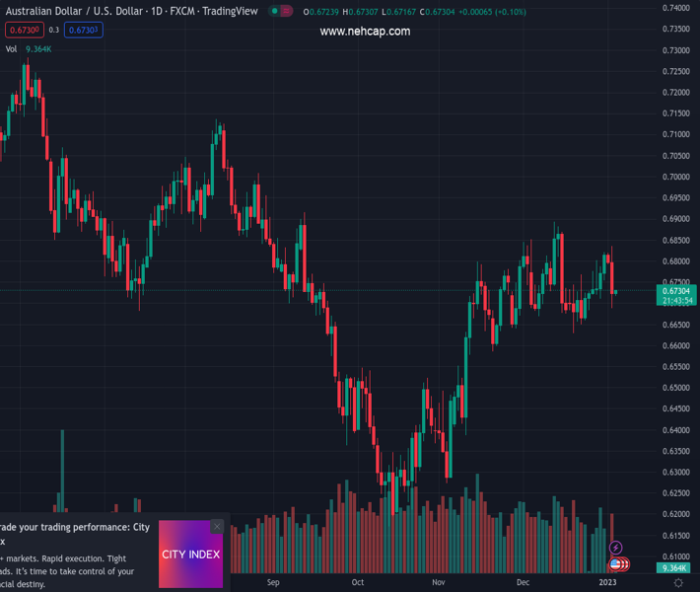This screenshot has height=592, width=700.
Task: Click the purple lightning event icon
Action: click(x=616, y=548)
